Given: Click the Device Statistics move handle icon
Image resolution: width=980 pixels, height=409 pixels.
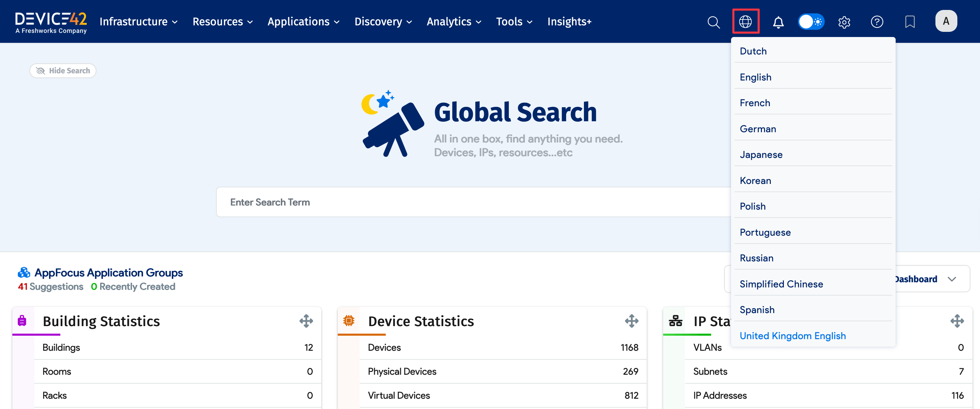Looking at the screenshot, I should pyautogui.click(x=632, y=321).
